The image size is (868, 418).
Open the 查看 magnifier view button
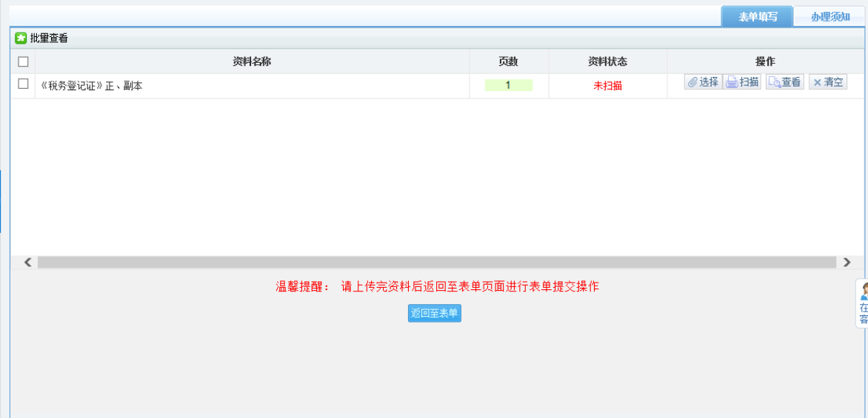pyautogui.click(x=784, y=82)
